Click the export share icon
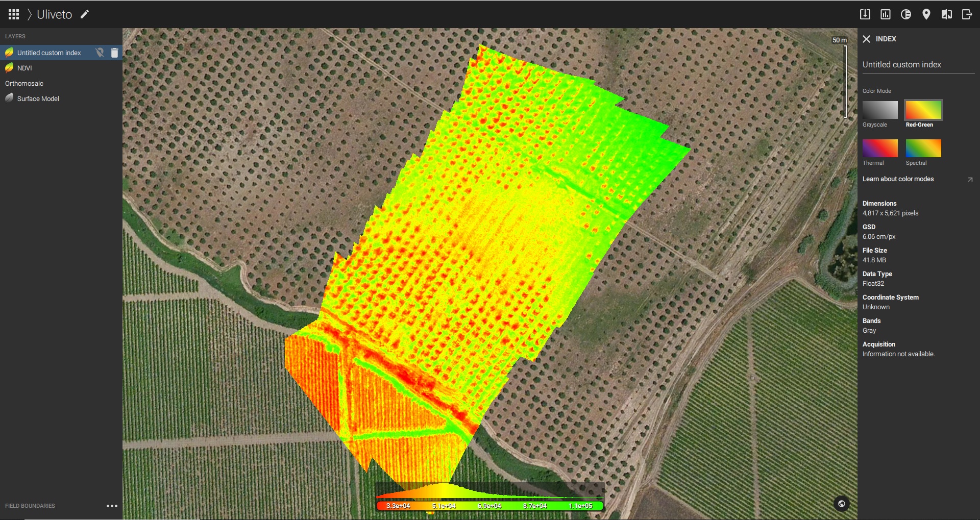Image resolution: width=980 pixels, height=520 pixels. pos(967,14)
